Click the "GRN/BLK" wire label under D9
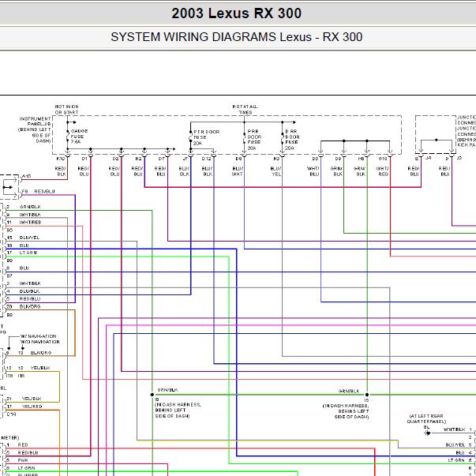Screen dimensions: 476x476 (336, 171)
